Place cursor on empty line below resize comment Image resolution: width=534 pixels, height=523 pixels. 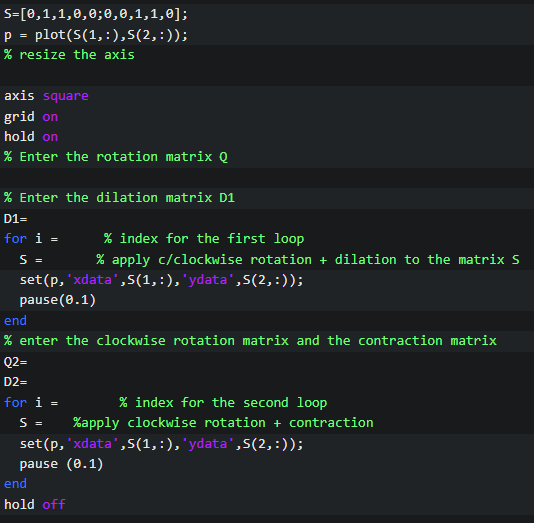[267, 75]
